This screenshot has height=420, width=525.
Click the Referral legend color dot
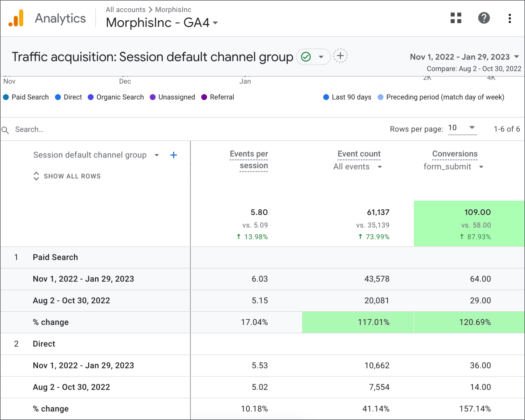[x=204, y=97]
